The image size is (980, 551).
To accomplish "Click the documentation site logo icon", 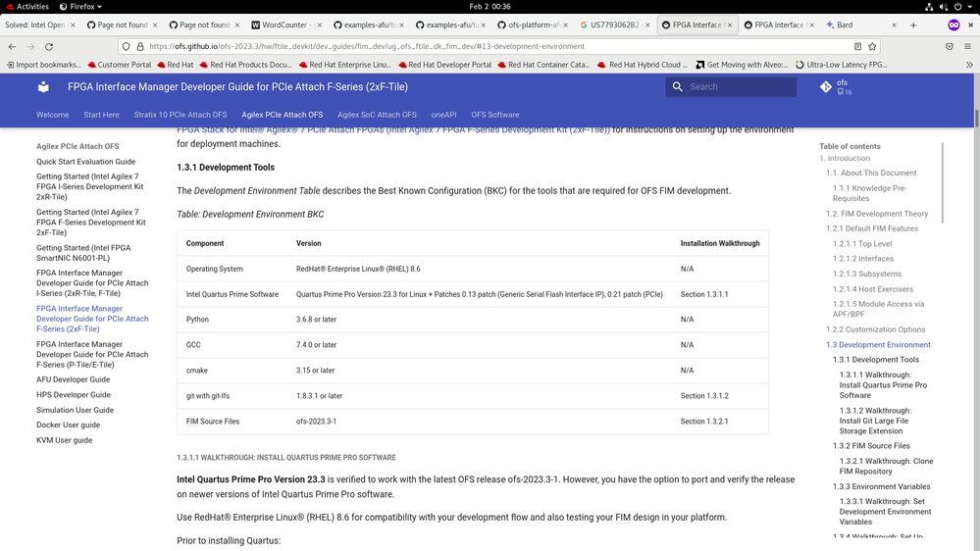I will pyautogui.click(x=43, y=87).
